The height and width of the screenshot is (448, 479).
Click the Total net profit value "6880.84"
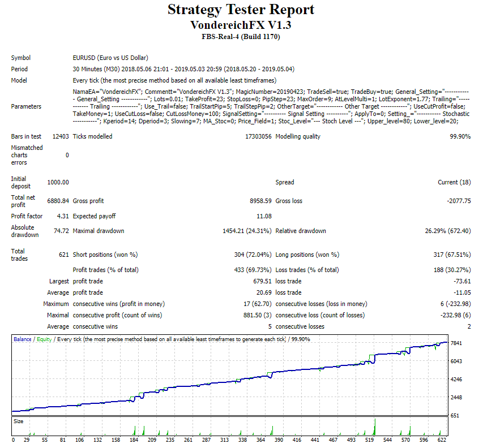pyautogui.click(x=58, y=201)
